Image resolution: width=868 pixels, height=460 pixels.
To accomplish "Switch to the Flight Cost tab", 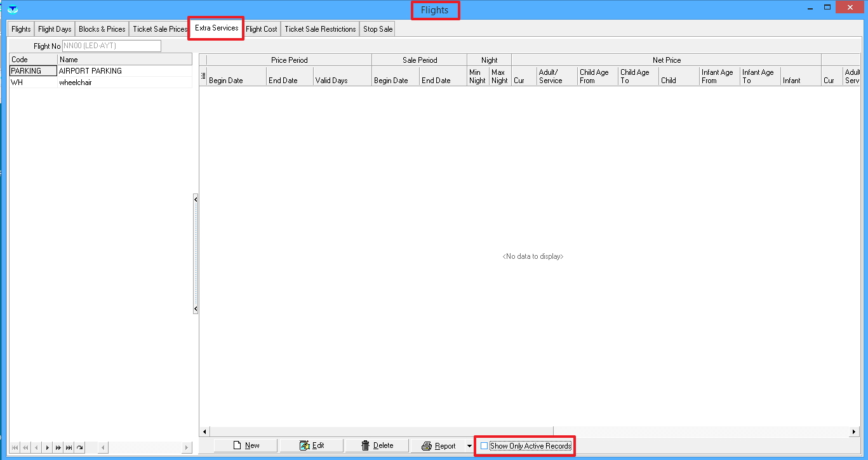I will 261,29.
